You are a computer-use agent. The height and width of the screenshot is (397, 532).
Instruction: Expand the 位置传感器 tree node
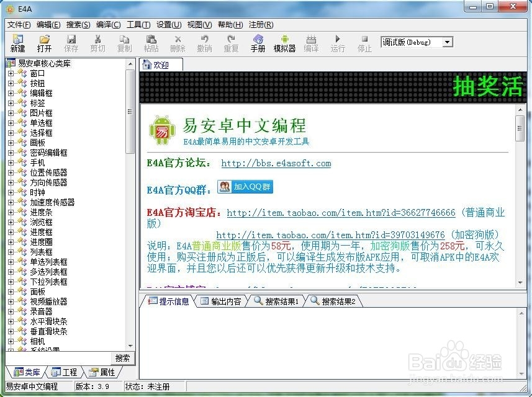[11, 172]
